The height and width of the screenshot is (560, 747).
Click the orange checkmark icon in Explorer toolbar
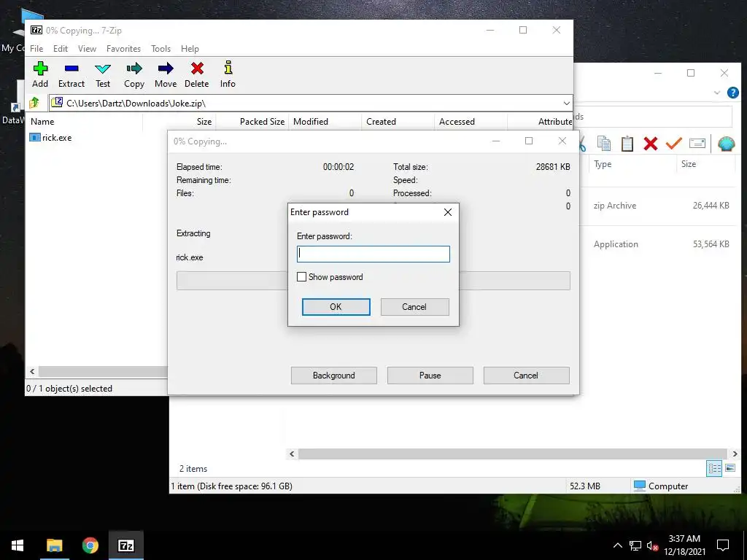pyautogui.click(x=673, y=144)
